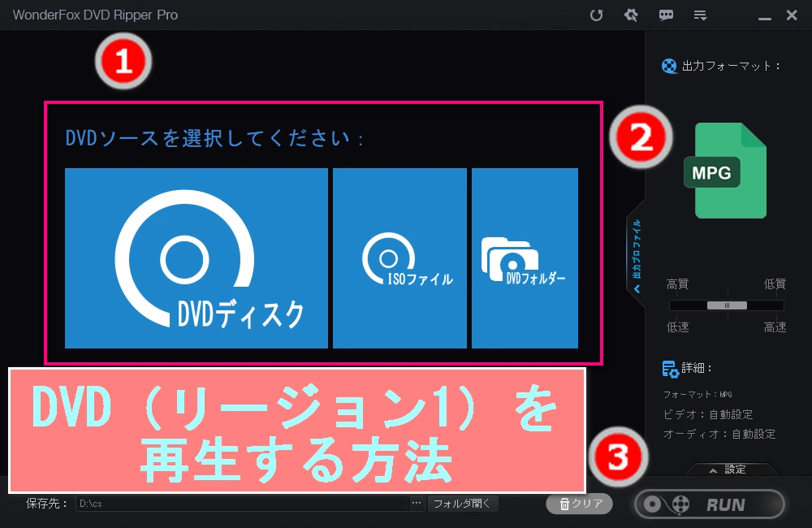The width and height of the screenshot is (812, 528).
Task: Open the feedback speech bubble icon
Action: (666, 15)
